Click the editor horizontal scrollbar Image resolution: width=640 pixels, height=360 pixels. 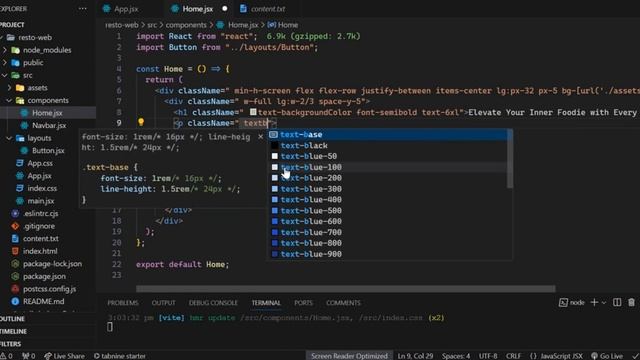(x=346, y=289)
